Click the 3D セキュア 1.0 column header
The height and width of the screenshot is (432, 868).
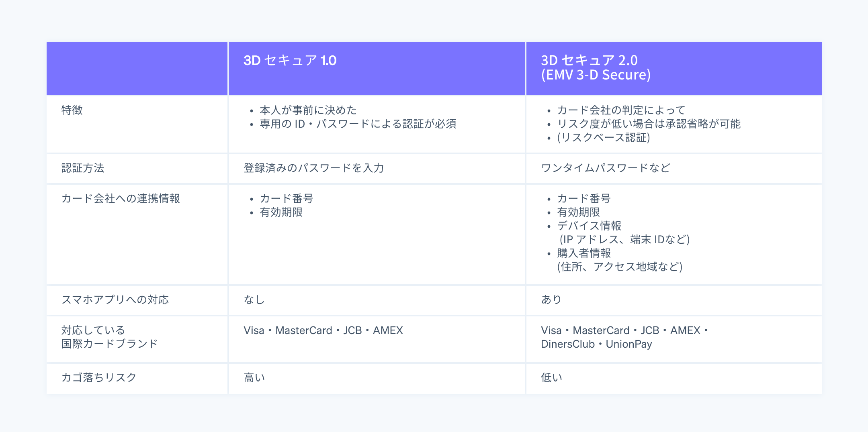click(290, 60)
